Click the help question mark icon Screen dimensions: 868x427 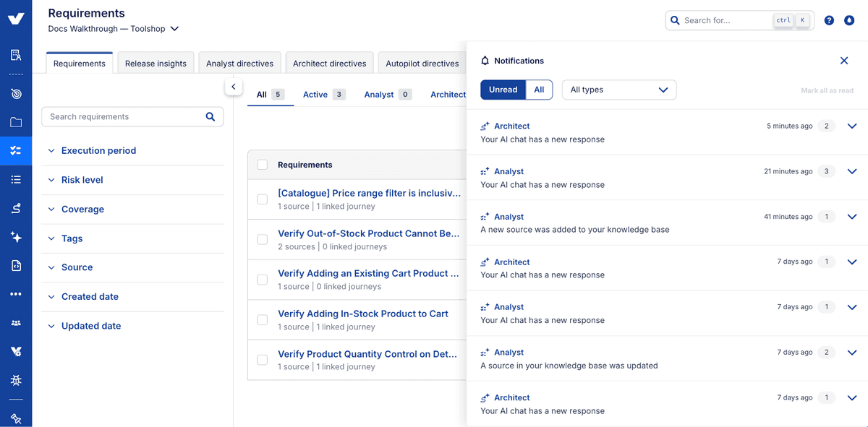pos(829,20)
